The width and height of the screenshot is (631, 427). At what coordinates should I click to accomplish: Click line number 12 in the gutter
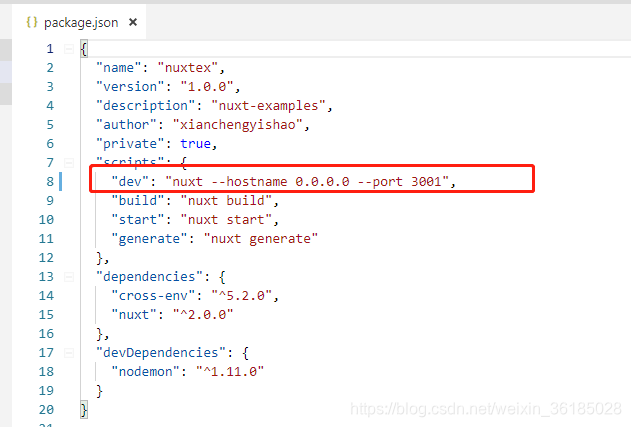coord(46,258)
